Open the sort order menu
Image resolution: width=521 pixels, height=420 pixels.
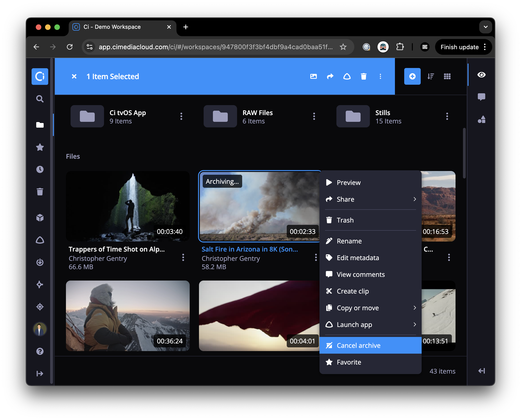click(430, 76)
